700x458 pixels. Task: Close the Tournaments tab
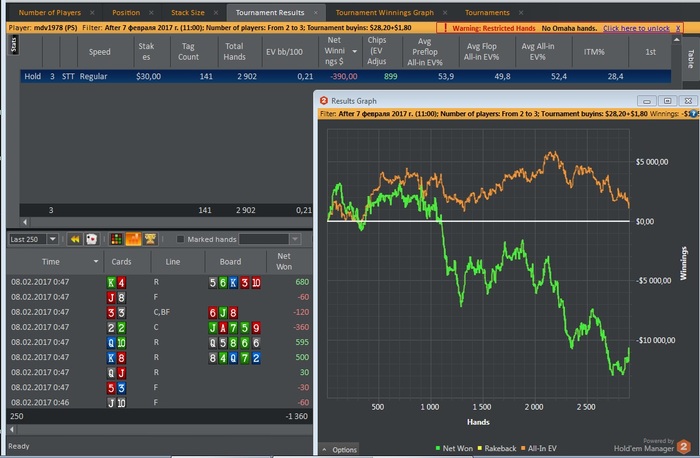pyautogui.click(x=521, y=12)
